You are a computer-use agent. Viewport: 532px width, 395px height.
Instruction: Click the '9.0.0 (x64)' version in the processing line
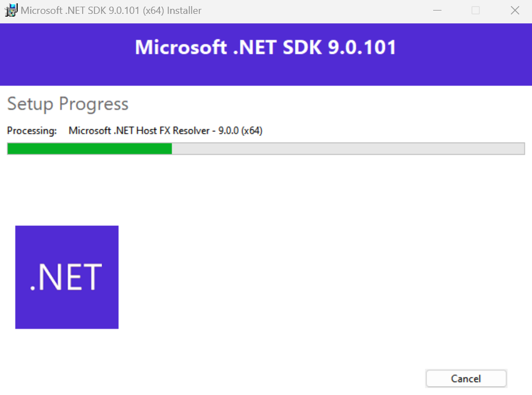240,130
